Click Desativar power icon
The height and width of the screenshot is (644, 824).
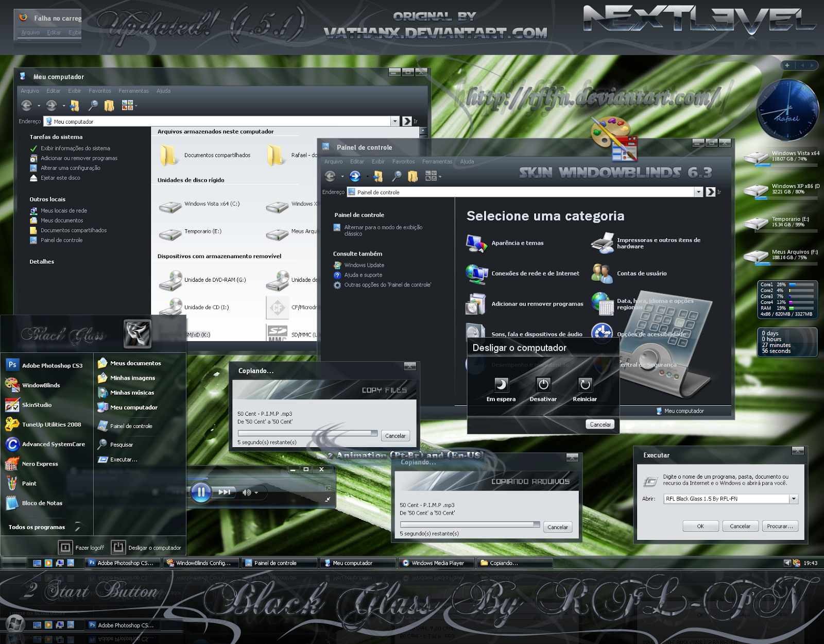543,385
